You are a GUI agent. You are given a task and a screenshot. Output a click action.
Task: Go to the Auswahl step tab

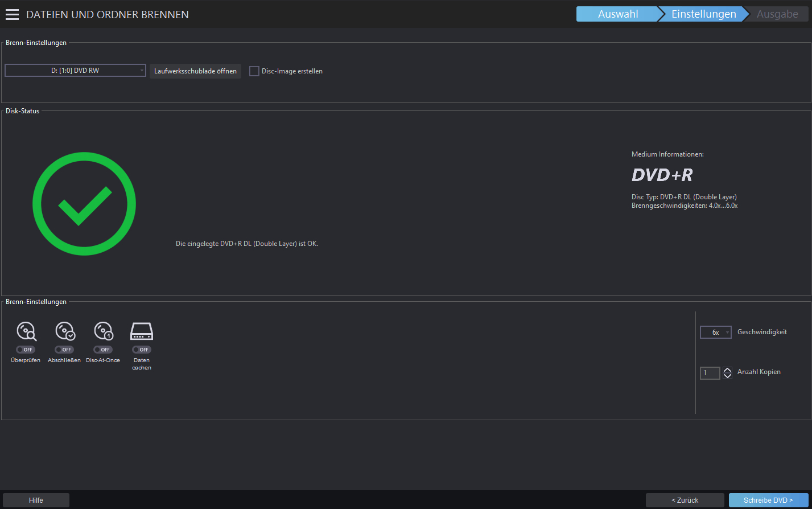618,14
